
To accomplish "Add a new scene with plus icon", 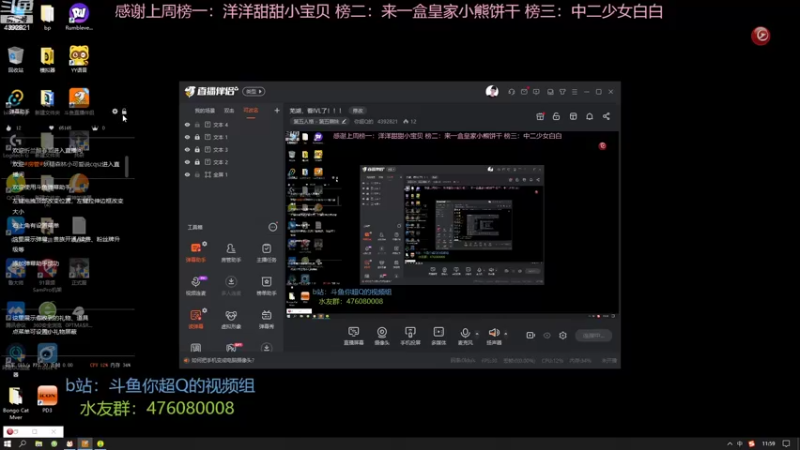I will click(x=277, y=110).
